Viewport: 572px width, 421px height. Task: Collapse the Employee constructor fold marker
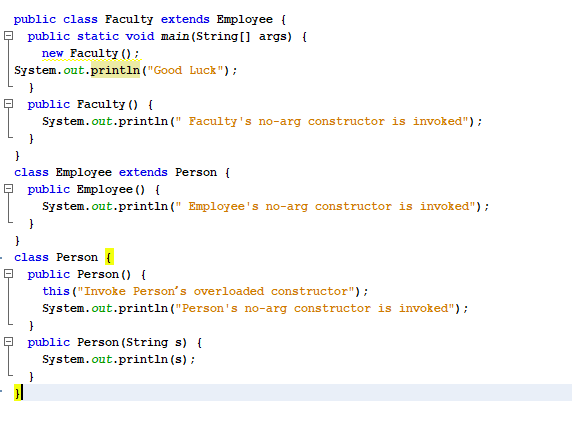[8, 189]
